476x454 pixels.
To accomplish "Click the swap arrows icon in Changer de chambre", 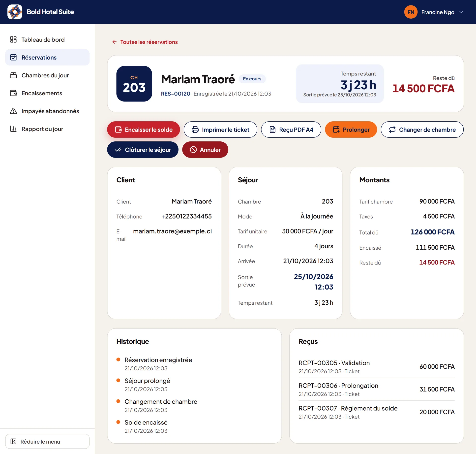I will coord(392,130).
